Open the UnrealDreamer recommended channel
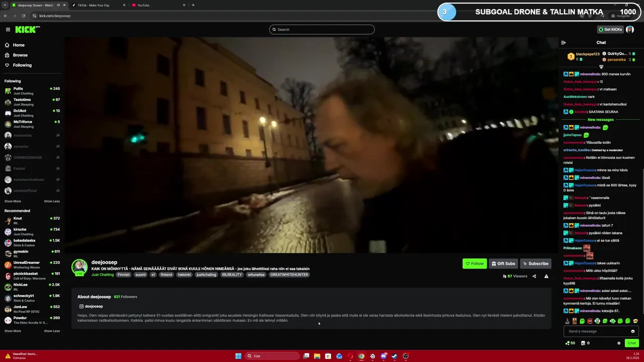 click(x=32, y=264)
